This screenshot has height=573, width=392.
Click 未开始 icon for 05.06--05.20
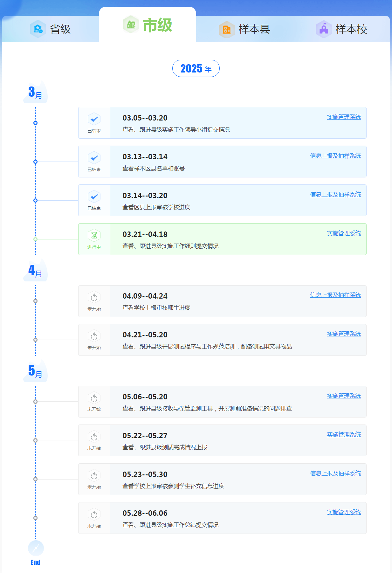coord(94,398)
